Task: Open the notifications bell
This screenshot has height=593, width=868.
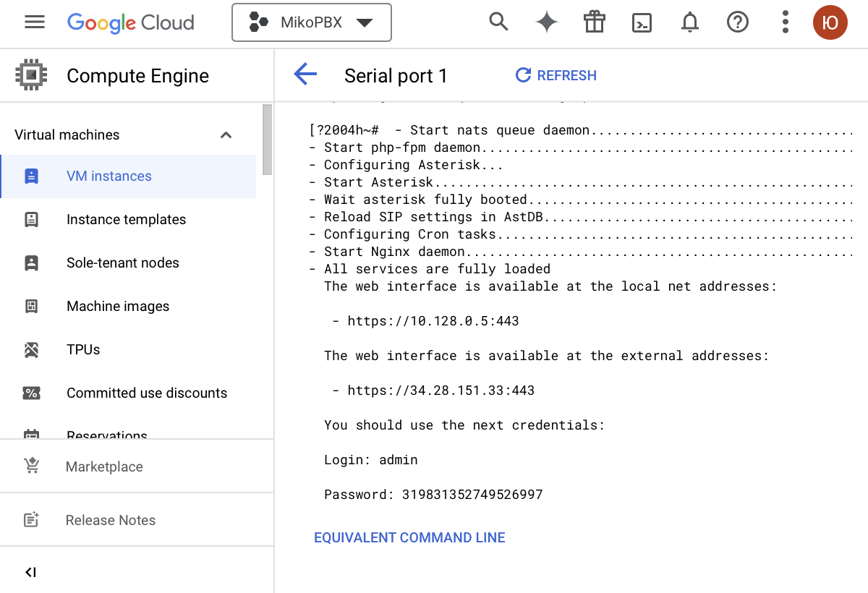Action: tap(690, 23)
